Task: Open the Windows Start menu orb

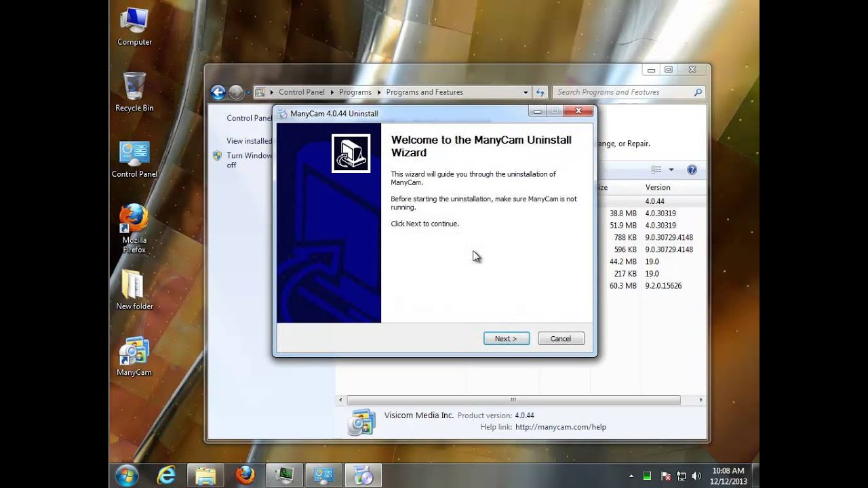Action: point(127,474)
